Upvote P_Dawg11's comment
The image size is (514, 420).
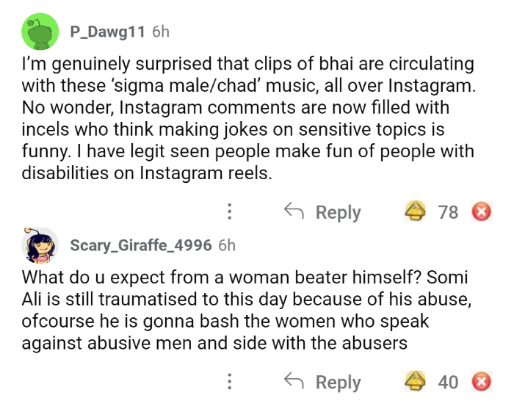tap(416, 212)
